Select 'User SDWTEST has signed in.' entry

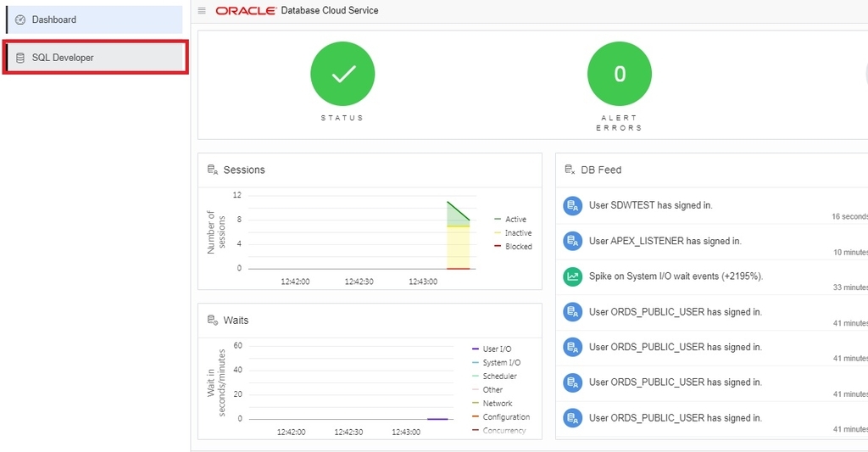click(650, 205)
